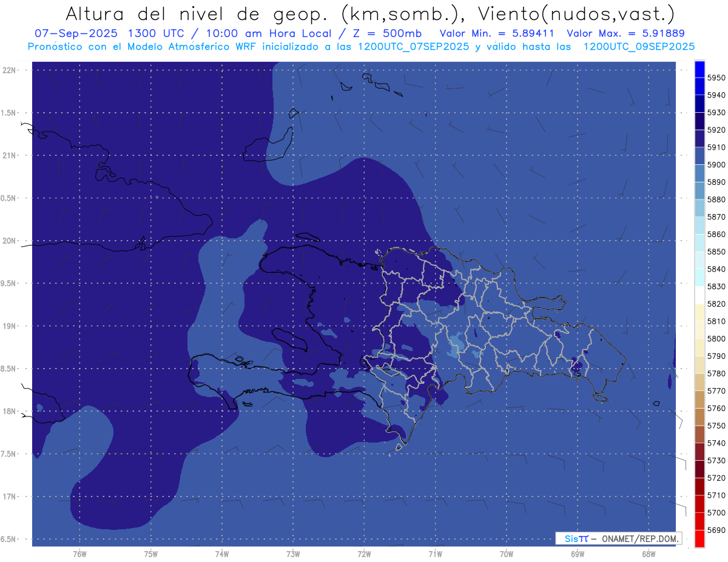728x562 pixels.
Task: Click the 'Valor Max. = 5.91889' value
Action: click(x=625, y=33)
